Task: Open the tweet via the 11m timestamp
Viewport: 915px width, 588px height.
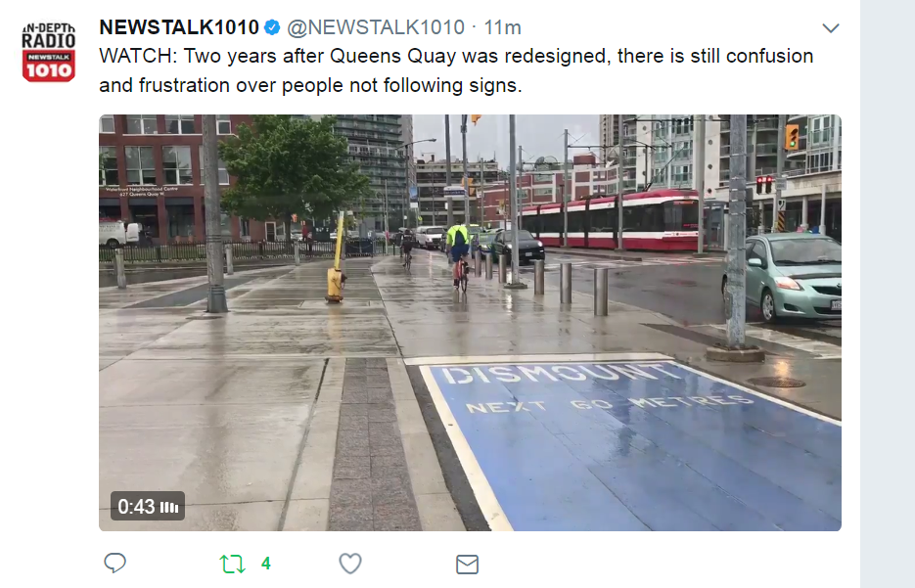Action: pos(502,27)
